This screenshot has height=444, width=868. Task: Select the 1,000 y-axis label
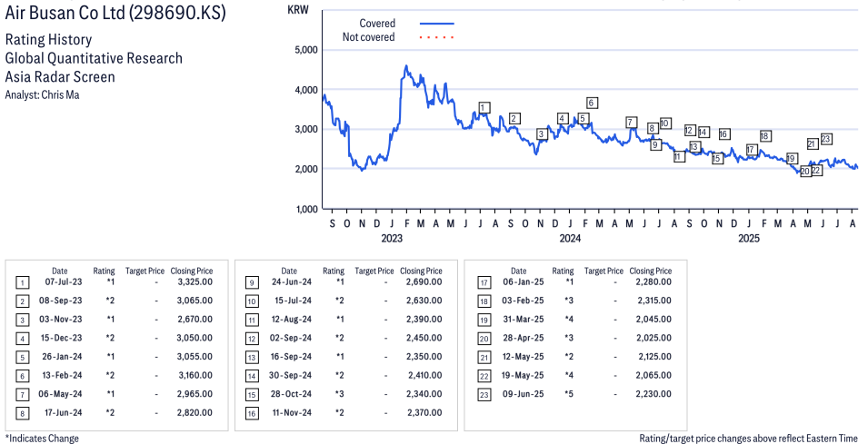coord(305,209)
